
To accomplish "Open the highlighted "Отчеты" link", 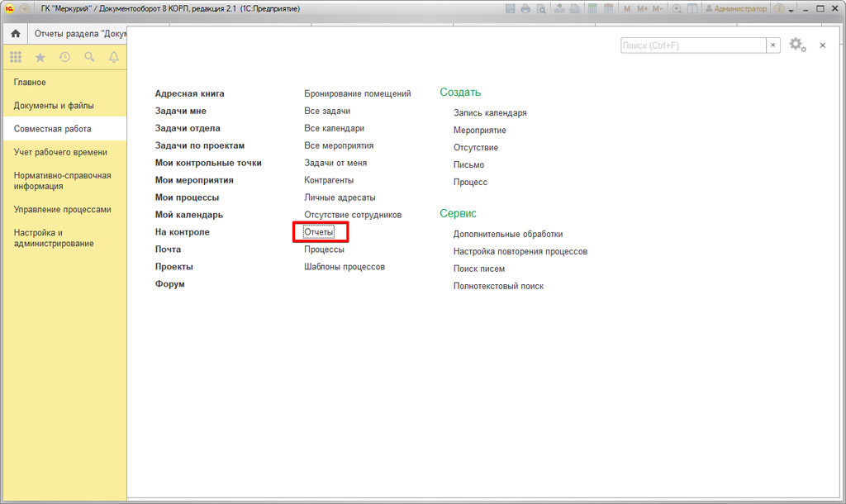I will tap(319, 232).
